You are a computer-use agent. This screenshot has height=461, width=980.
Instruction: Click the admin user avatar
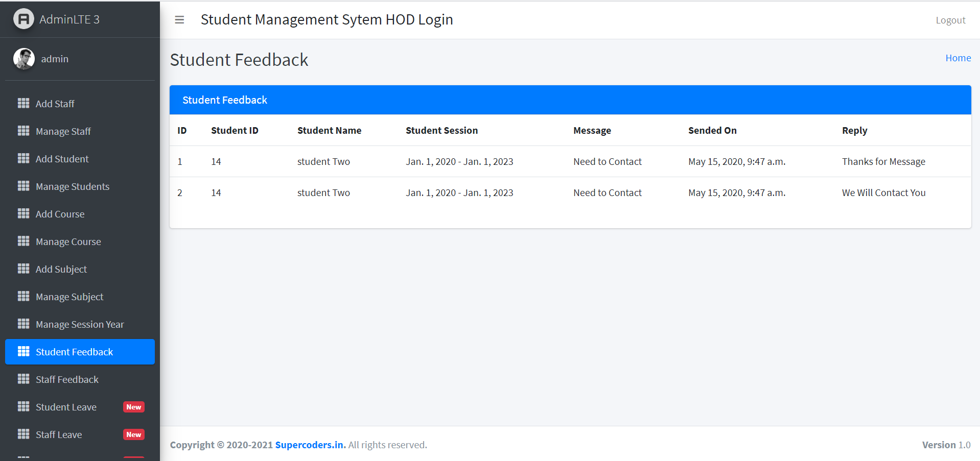click(24, 59)
